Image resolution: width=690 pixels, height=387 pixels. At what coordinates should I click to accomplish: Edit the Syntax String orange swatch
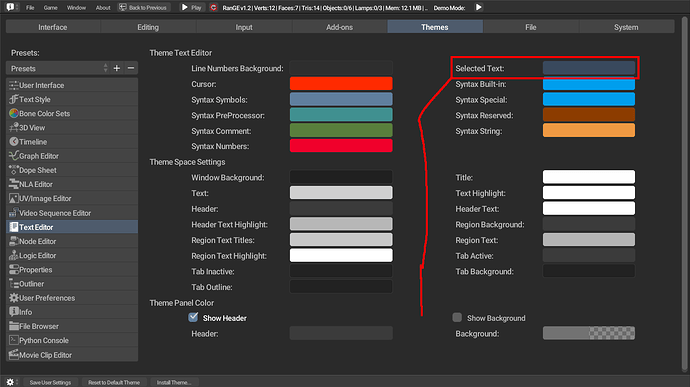589,131
